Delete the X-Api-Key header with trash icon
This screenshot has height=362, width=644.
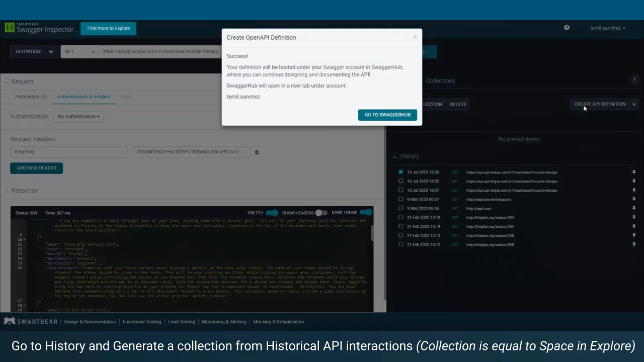(x=257, y=152)
